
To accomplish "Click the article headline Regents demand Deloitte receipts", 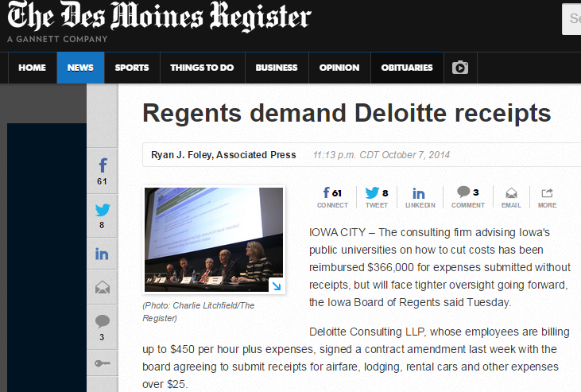I will [x=347, y=113].
